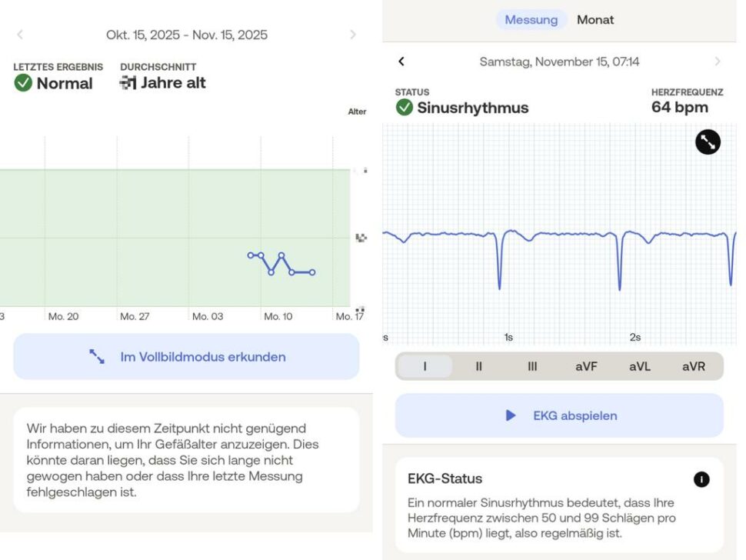Open the info icon in the EKG-Status card
The width and height of the screenshot is (746, 560).
click(701, 478)
